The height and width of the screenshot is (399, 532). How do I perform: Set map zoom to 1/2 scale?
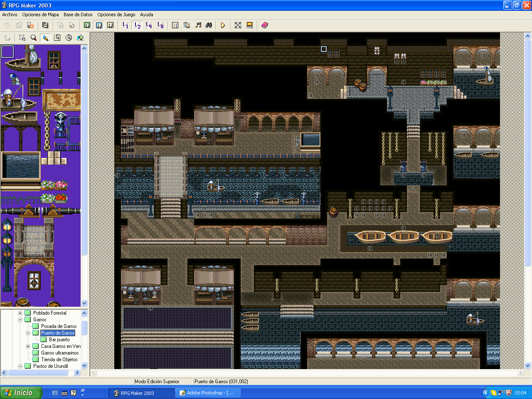click(137, 25)
